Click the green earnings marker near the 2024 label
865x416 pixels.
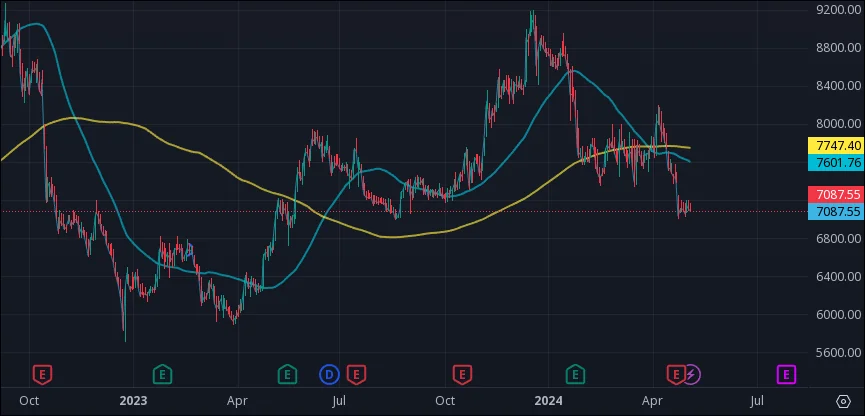[x=575, y=374]
